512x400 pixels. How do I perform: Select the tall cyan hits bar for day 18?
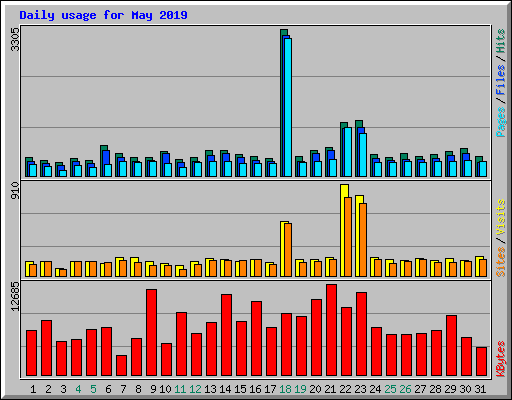click(288, 107)
